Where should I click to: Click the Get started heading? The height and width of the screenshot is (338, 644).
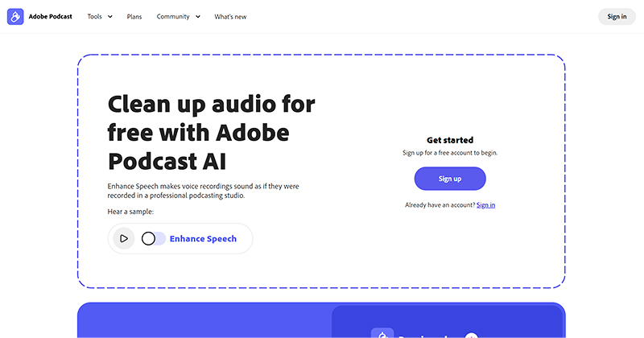pos(449,140)
